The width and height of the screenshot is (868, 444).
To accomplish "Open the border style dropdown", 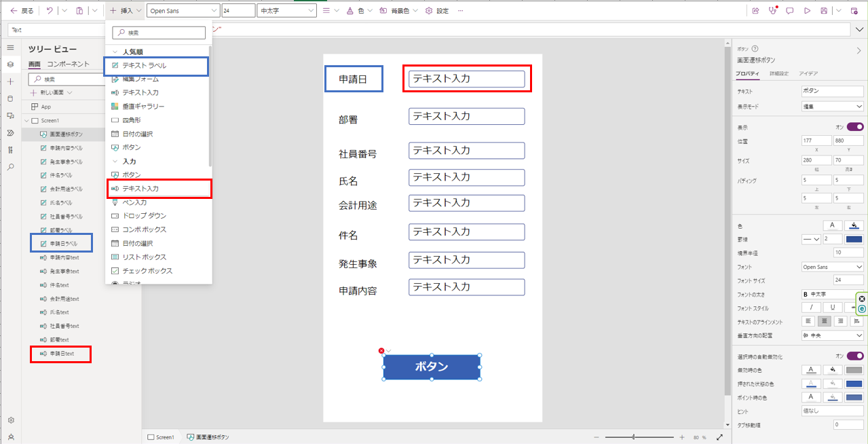I will tap(811, 239).
